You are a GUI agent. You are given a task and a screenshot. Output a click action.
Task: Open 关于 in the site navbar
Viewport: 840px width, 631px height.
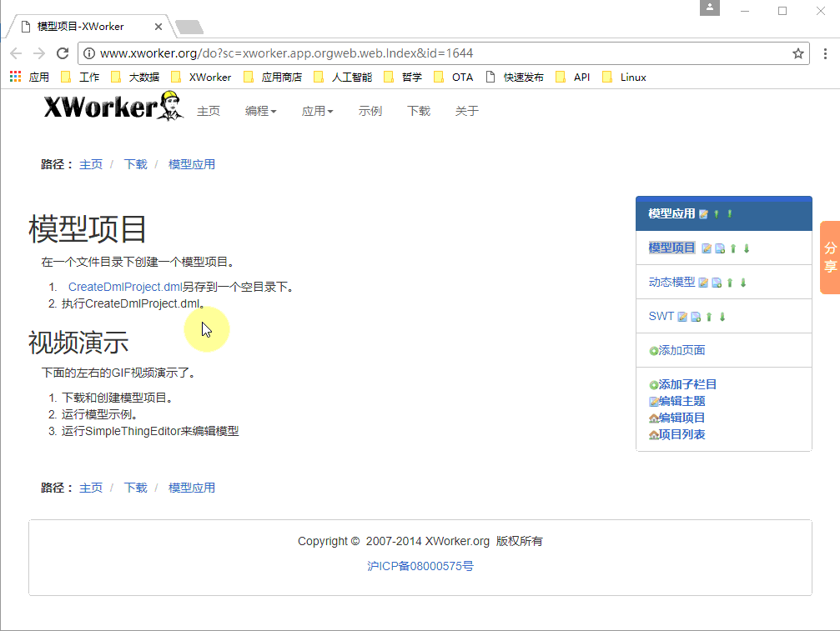click(466, 111)
